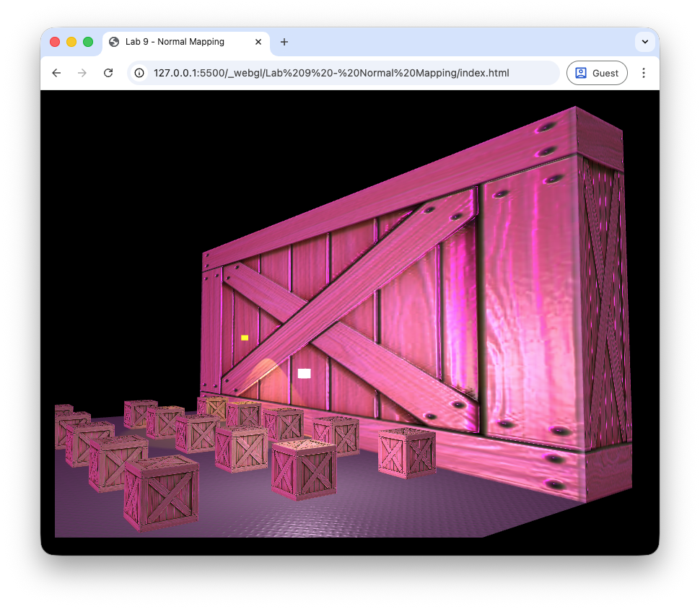Select the Lab 9 - Normal Mapping tab
This screenshot has height=609, width=700.
point(175,42)
